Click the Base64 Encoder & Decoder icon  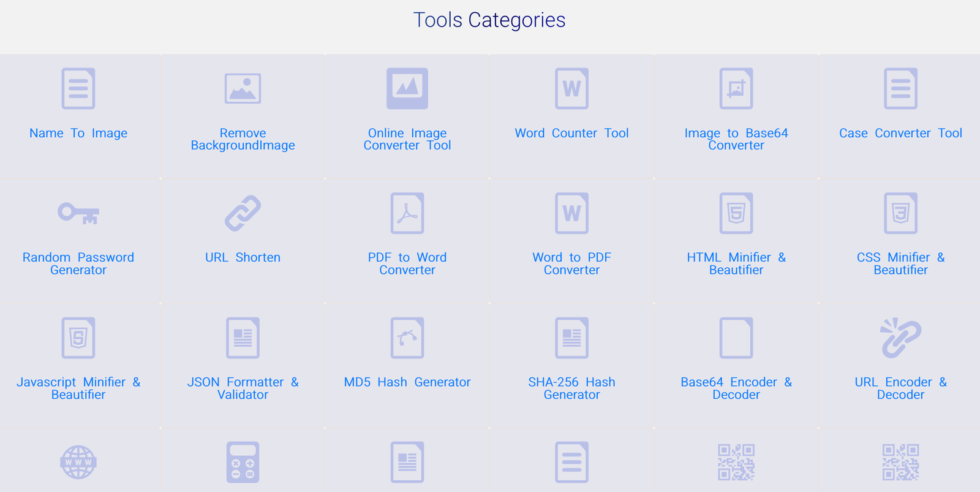(736, 338)
